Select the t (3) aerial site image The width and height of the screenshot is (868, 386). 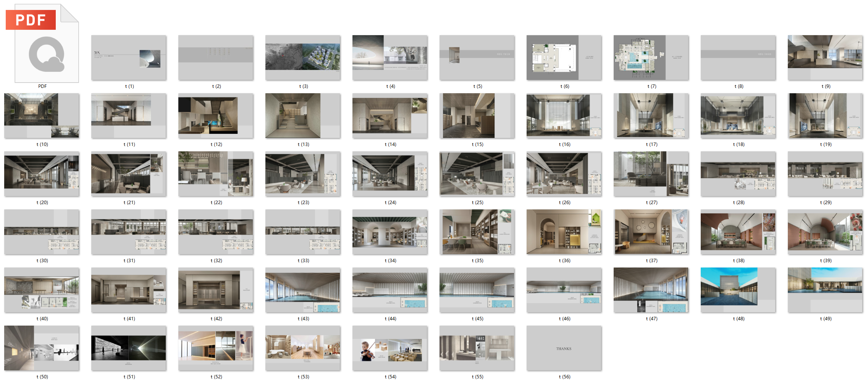tap(303, 58)
